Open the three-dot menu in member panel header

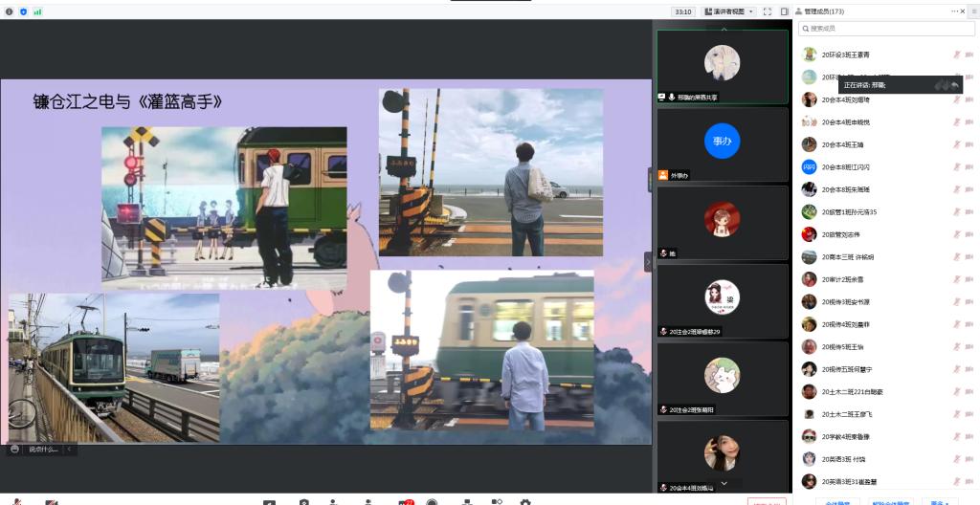tap(955, 11)
